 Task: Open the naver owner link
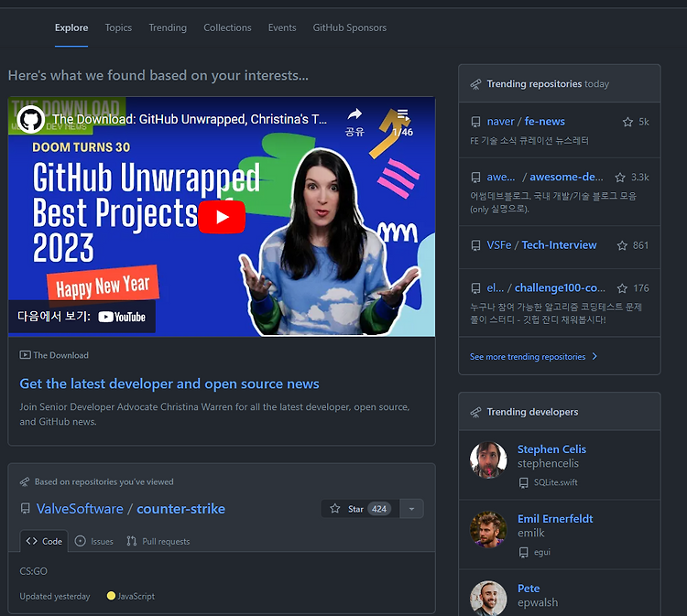click(x=500, y=121)
